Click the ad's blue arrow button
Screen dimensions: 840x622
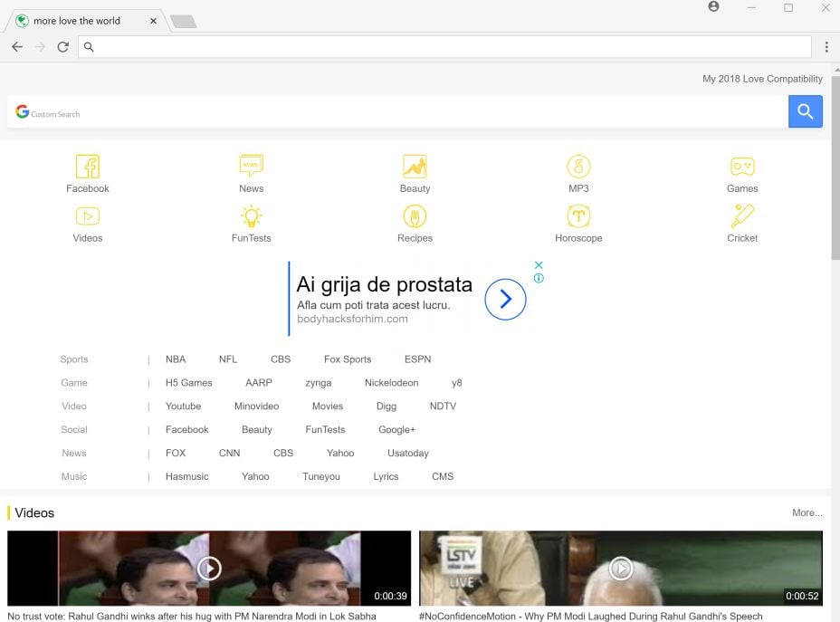(x=505, y=299)
